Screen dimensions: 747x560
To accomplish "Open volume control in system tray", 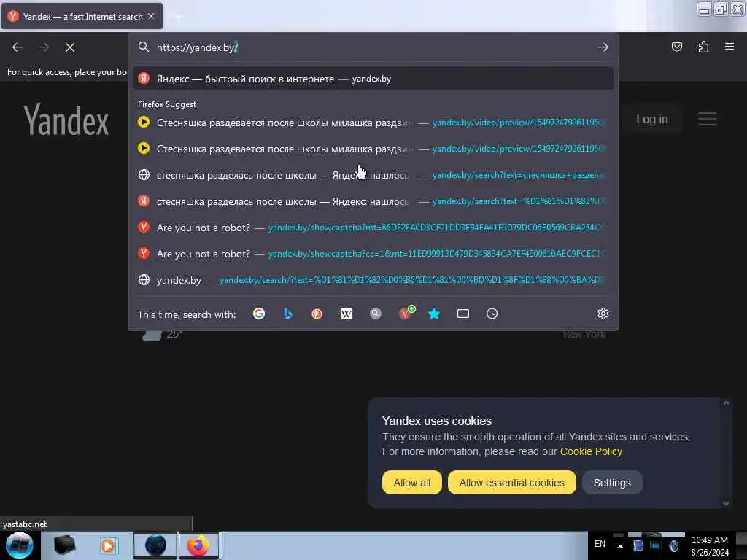I will pos(673,545).
